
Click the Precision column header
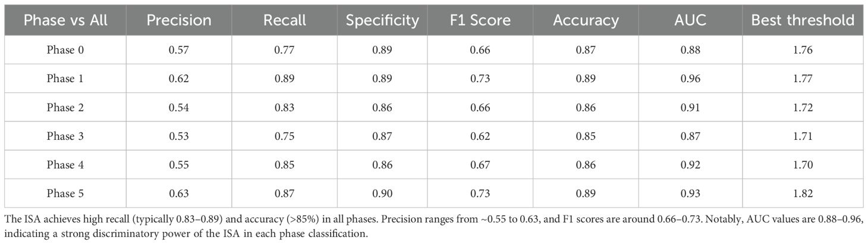coord(179,20)
